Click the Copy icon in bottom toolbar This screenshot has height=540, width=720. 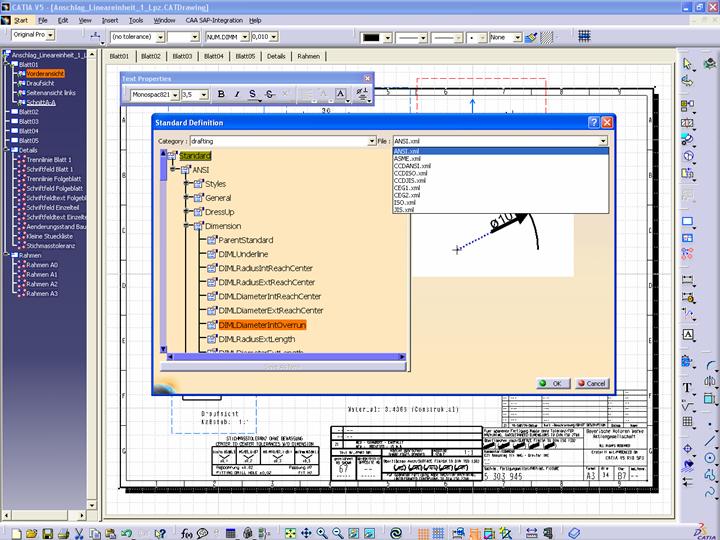[x=95, y=533]
